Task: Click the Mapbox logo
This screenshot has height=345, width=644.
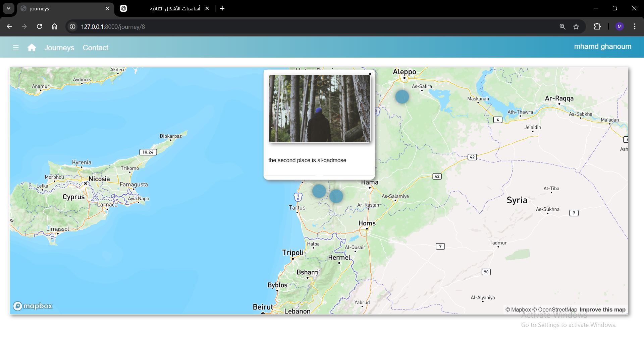Action: point(33,306)
